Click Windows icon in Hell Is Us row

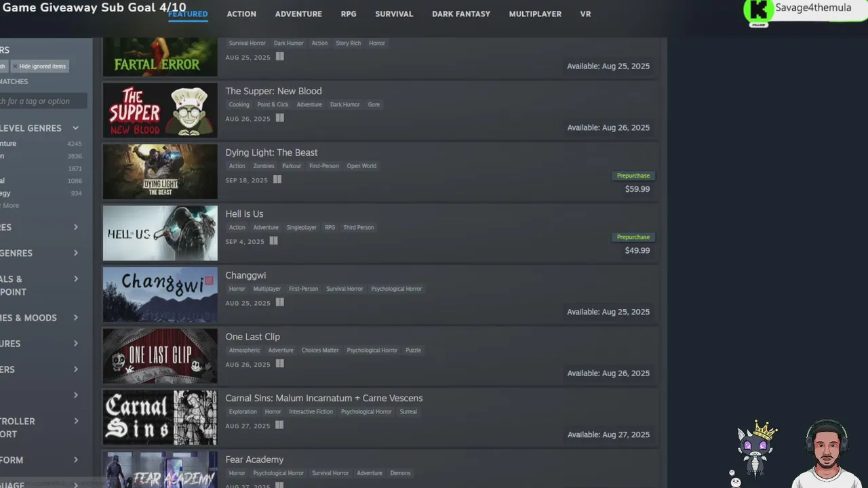273,241
